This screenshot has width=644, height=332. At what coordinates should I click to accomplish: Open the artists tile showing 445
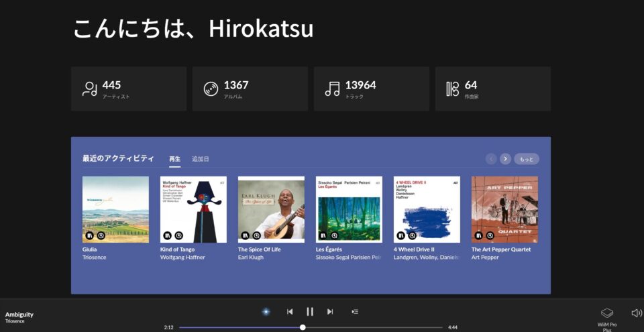click(129, 89)
